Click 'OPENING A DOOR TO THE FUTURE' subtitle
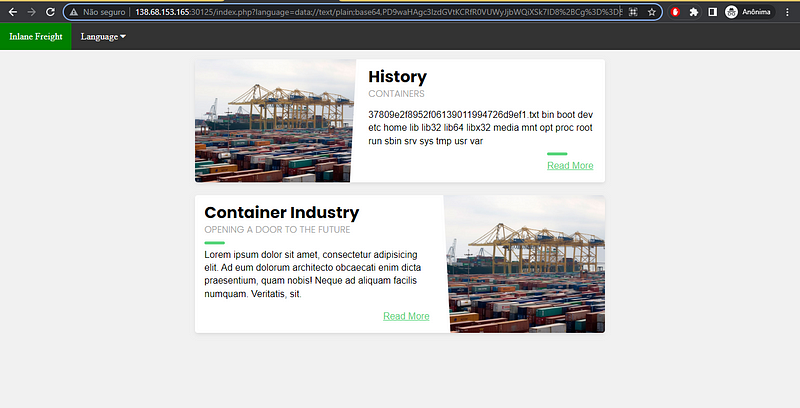Image resolution: width=800 pixels, height=408 pixels. click(277, 230)
